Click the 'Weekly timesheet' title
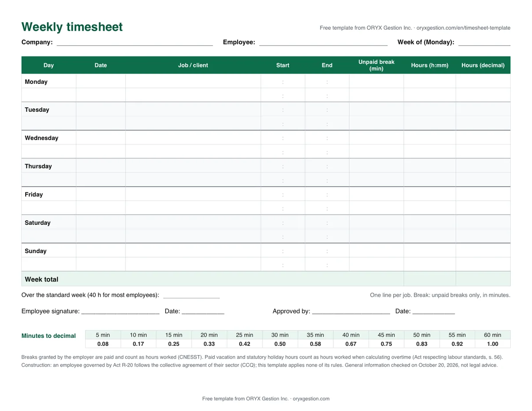 (72, 27)
